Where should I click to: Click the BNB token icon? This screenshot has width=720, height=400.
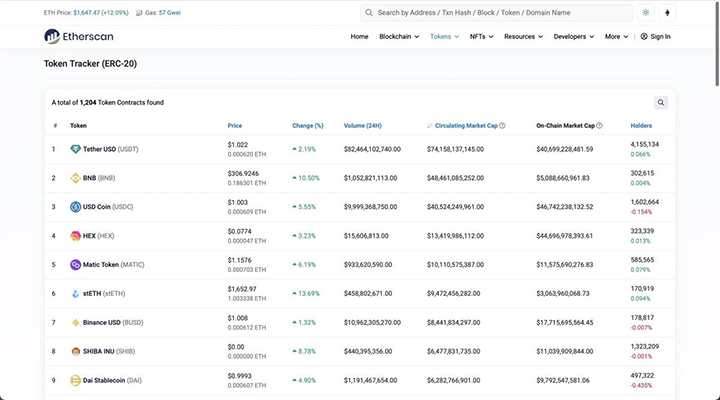75,178
